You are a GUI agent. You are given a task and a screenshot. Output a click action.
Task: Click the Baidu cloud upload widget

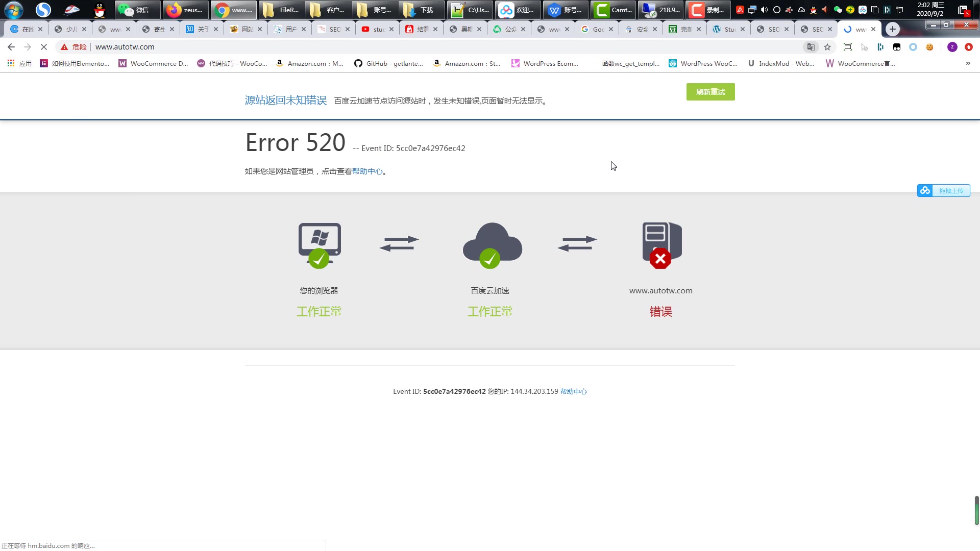(x=943, y=190)
